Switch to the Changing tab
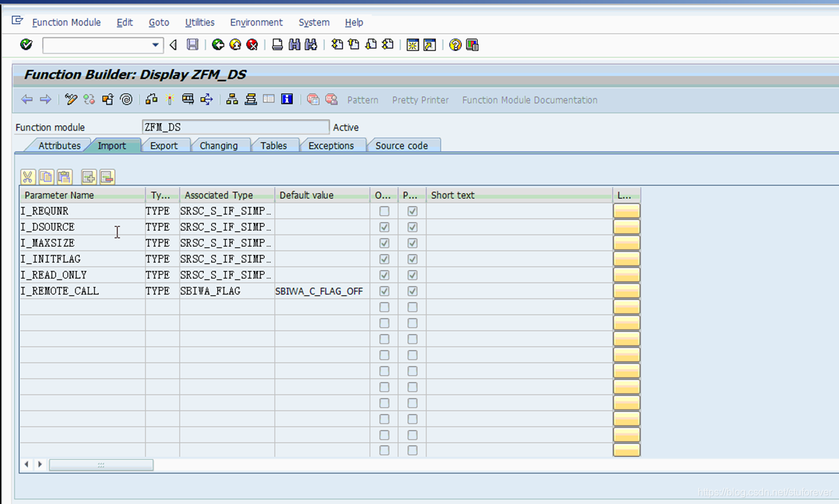839x504 pixels. [219, 146]
